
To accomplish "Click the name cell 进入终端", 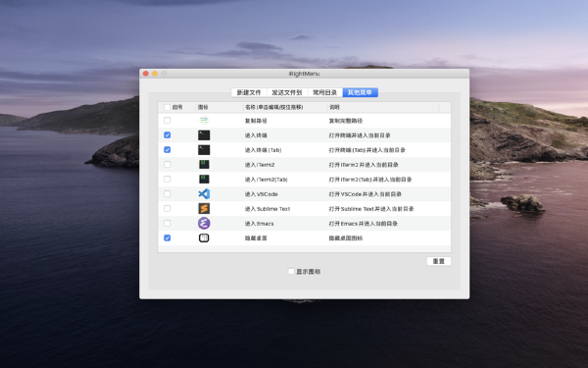I will pyautogui.click(x=256, y=135).
